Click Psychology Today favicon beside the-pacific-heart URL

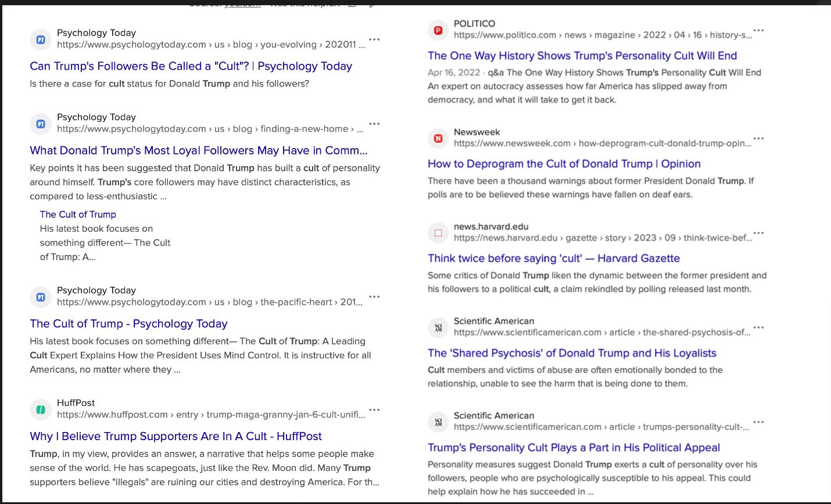click(41, 297)
